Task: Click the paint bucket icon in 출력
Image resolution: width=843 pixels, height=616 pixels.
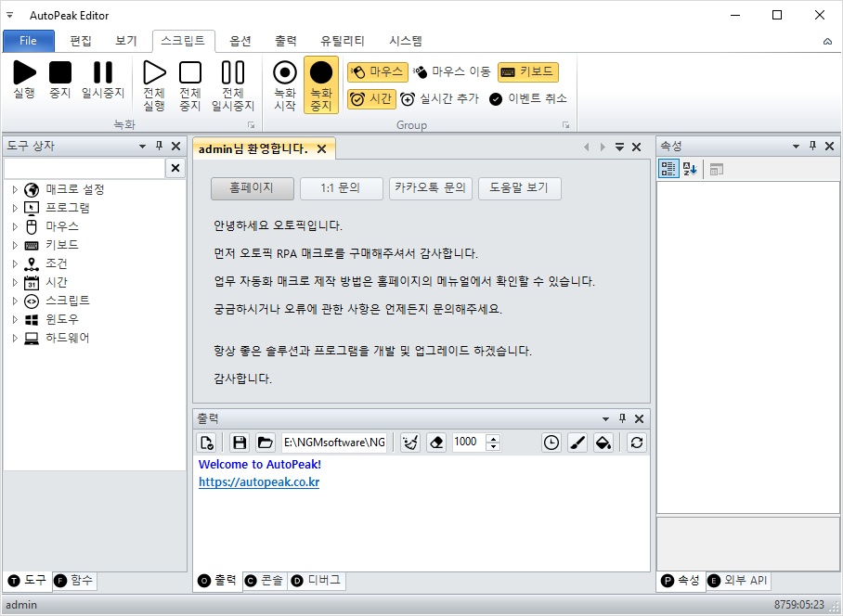Action: pos(603,443)
